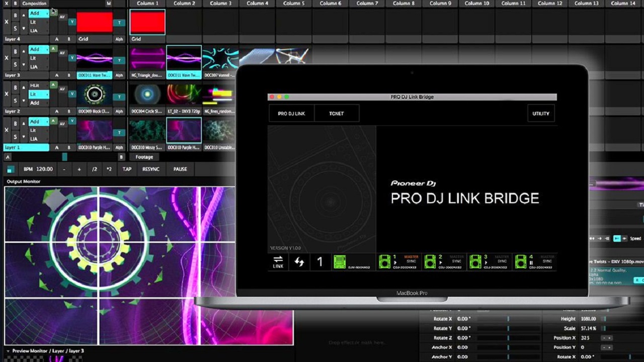Click the T transition icon on layer 4
Viewport: 644px width, 362px height.
click(119, 23)
